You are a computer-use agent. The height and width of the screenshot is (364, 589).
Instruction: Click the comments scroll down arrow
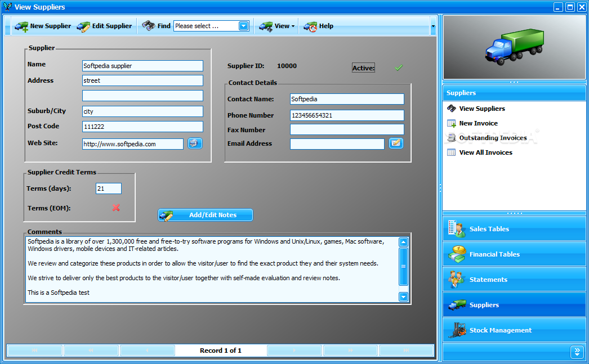tap(403, 297)
